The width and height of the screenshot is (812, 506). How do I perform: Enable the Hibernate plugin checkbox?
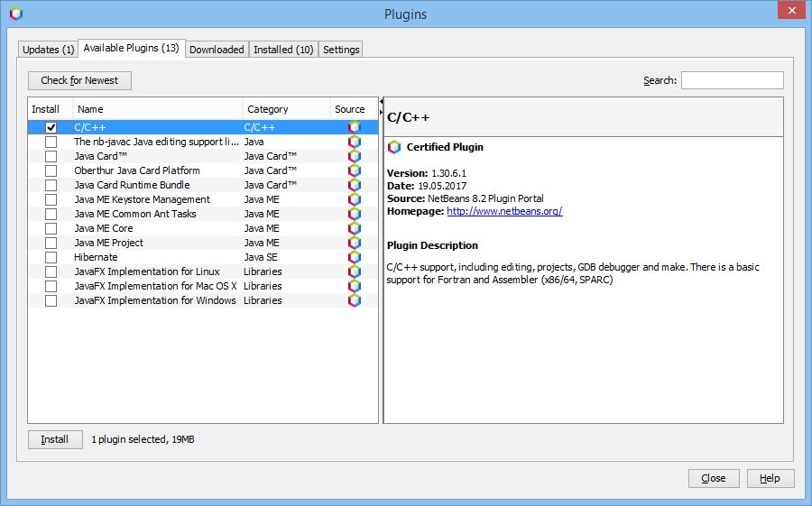tap(51, 257)
